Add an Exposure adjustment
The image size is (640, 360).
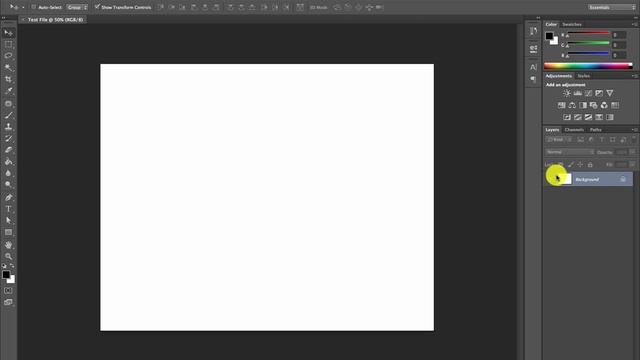click(x=599, y=93)
